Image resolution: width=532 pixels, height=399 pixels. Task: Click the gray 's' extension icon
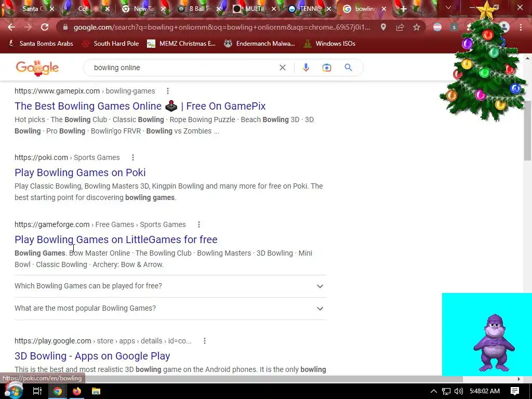click(x=454, y=27)
